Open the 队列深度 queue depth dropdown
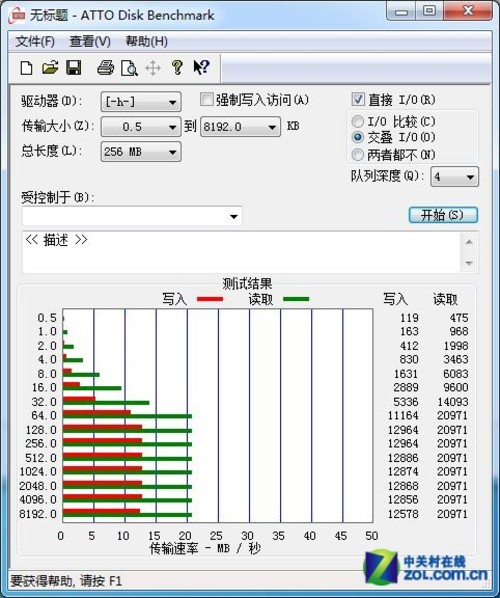This screenshot has width=500, height=598. [x=454, y=177]
